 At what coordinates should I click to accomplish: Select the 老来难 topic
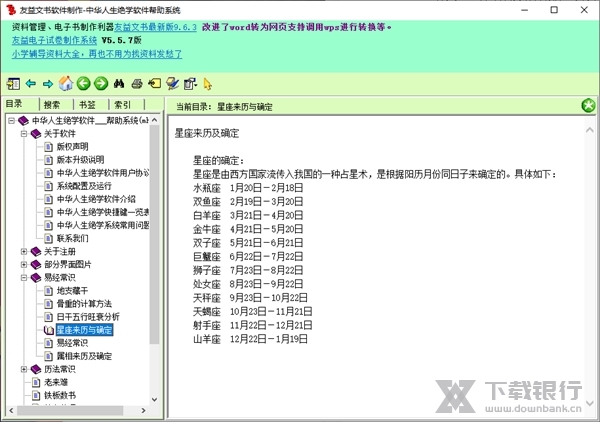tap(56, 382)
